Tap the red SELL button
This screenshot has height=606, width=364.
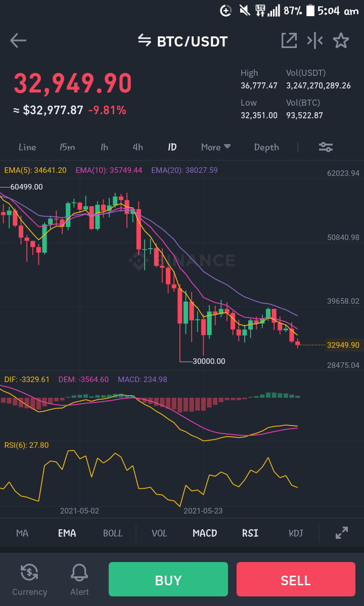click(296, 579)
